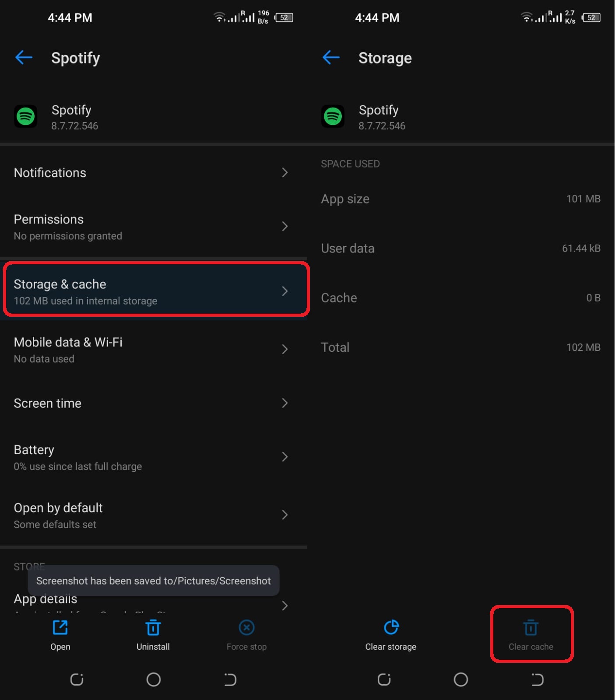Tap the Uninstall trash icon
This screenshot has width=615, height=700.
tap(153, 627)
